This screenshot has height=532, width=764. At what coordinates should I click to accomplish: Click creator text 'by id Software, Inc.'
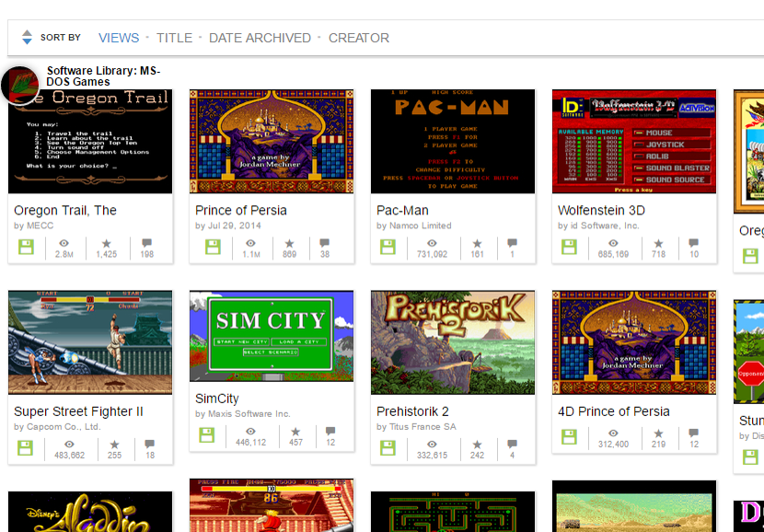pos(598,226)
